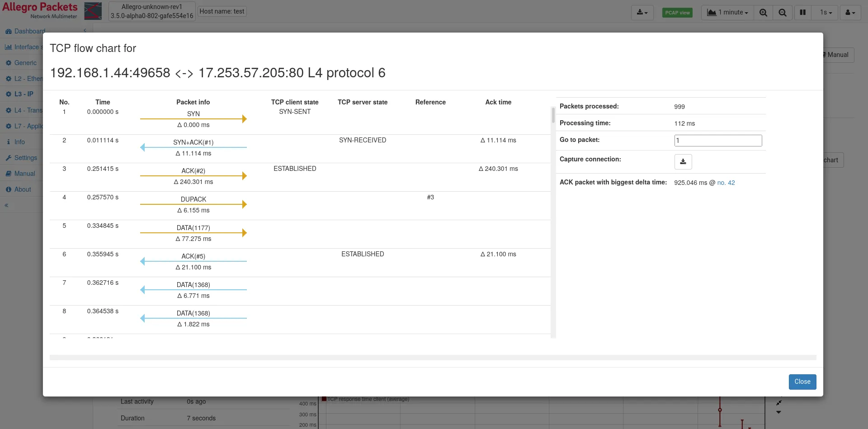Open the user account dropdown
Screen dimensions: 868x429
pyautogui.click(x=850, y=13)
